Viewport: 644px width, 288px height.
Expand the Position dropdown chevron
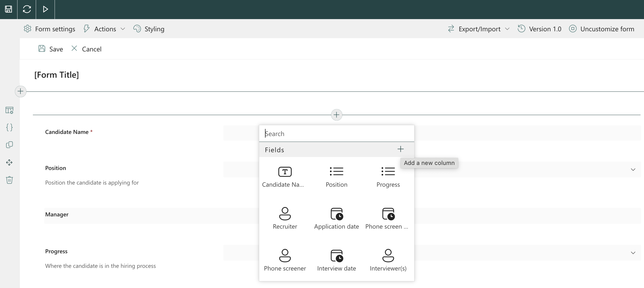633,170
